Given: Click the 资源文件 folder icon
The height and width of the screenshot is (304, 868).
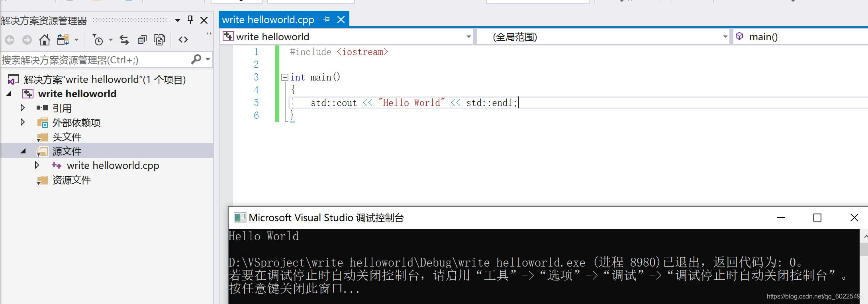Looking at the screenshot, I should 42,180.
